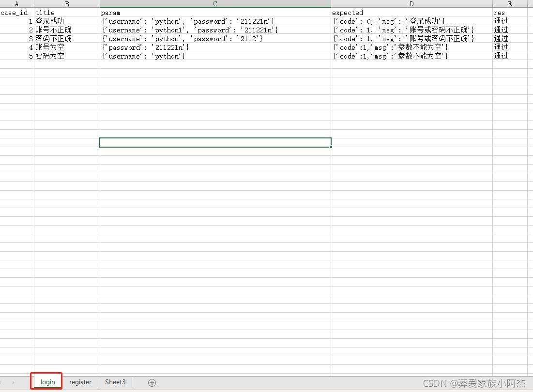Image resolution: width=533 pixels, height=392 pixels.
Task: Click the active green-bordered cell in column C
Action: coord(215,142)
